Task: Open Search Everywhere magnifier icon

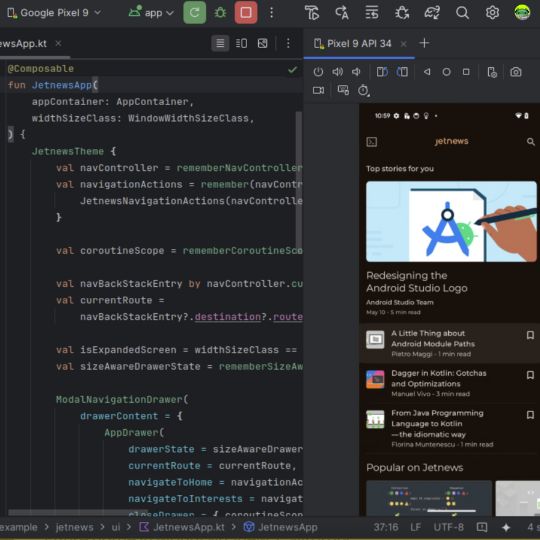Action: [x=462, y=13]
